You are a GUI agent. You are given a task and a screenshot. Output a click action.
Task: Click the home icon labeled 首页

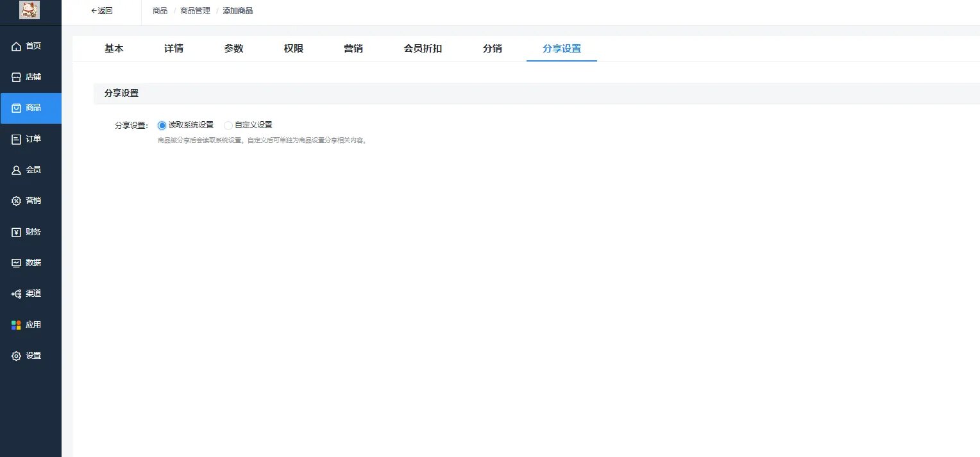[x=17, y=46]
